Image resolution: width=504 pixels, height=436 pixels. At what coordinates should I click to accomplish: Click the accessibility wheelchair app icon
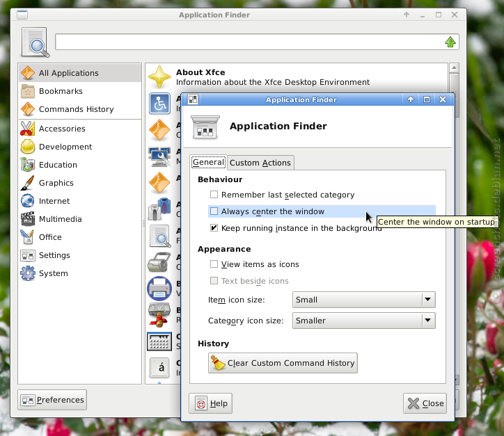[x=159, y=104]
